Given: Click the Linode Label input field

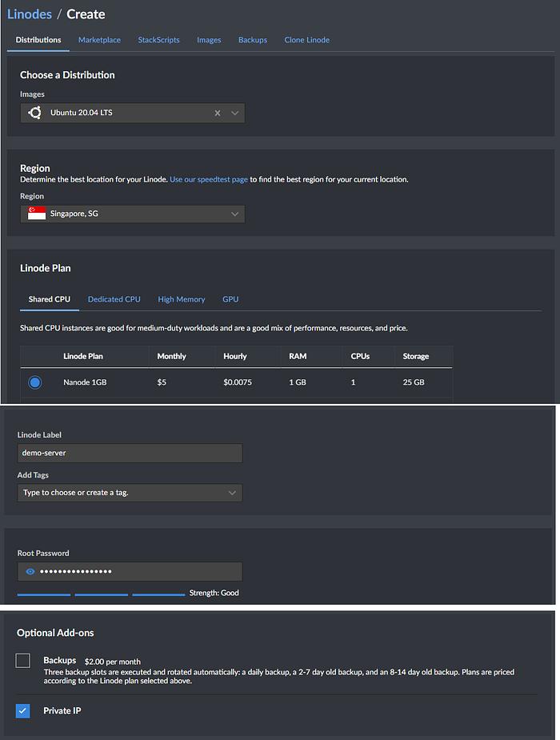Looking at the screenshot, I should [x=130, y=453].
